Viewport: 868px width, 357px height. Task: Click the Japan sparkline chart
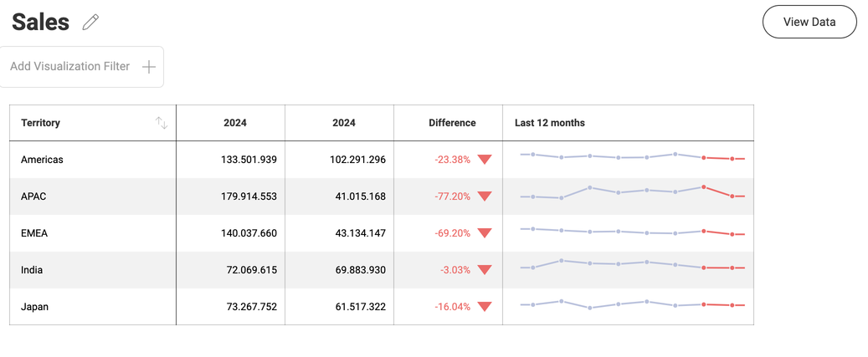[633, 304]
